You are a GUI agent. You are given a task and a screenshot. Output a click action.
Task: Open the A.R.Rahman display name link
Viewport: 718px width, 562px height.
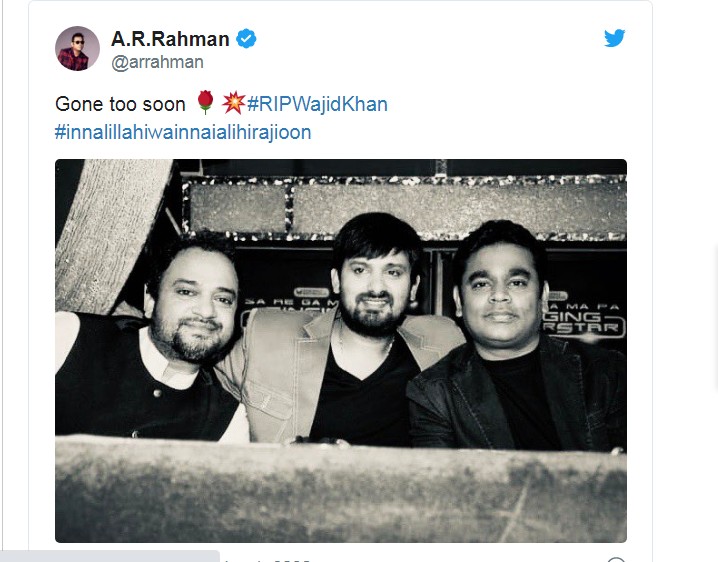click(x=170, y=39)
